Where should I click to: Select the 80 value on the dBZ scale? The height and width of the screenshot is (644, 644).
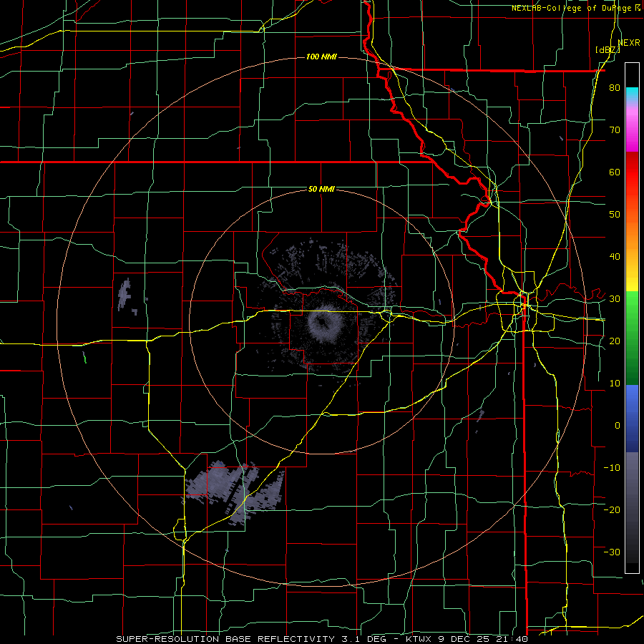[x=615, y=88]
